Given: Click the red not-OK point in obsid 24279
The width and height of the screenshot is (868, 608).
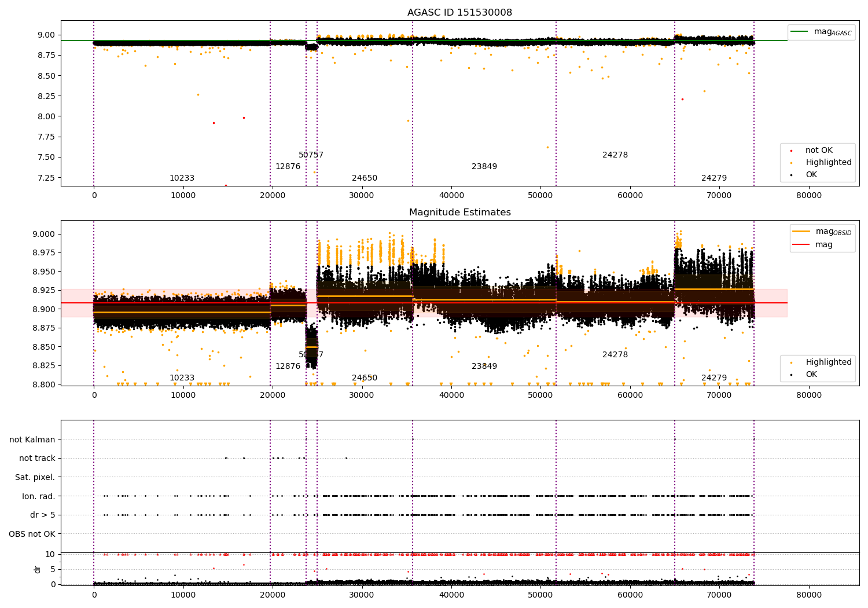Looking at the screenshot, I should [x=682, y=100].
